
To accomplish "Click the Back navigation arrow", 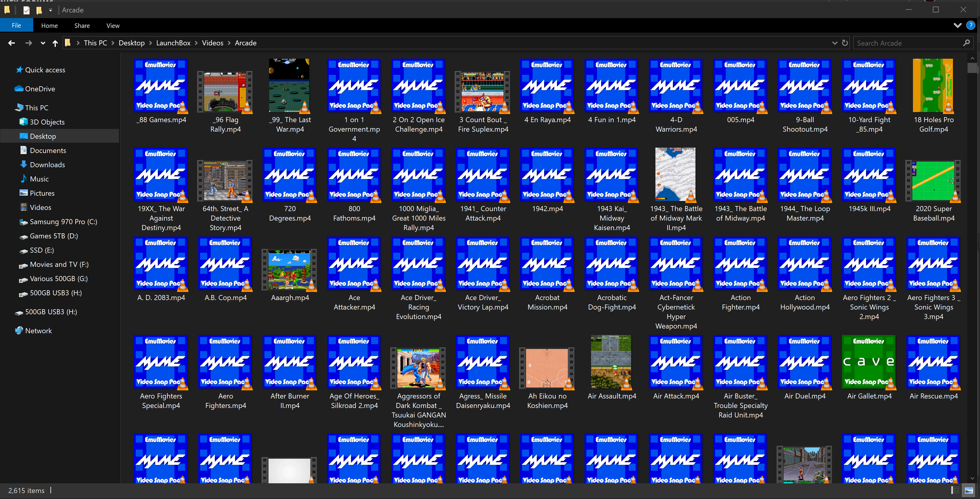I will [x=11, y=43].
